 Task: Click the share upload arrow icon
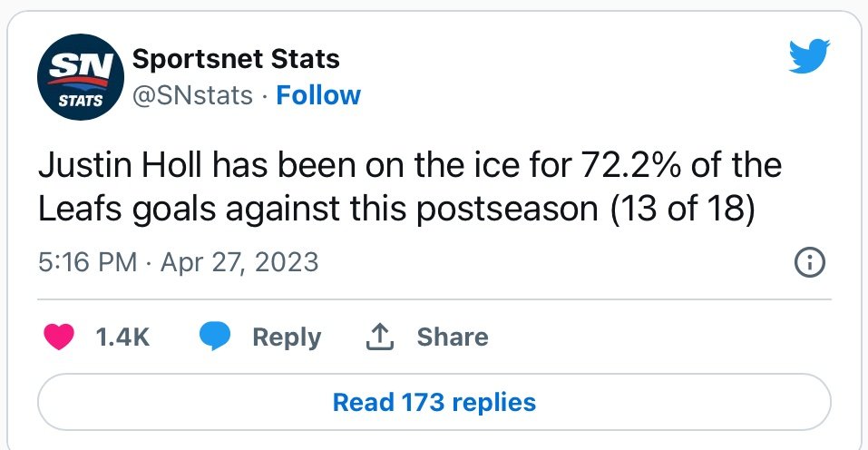tap(379, 337)
